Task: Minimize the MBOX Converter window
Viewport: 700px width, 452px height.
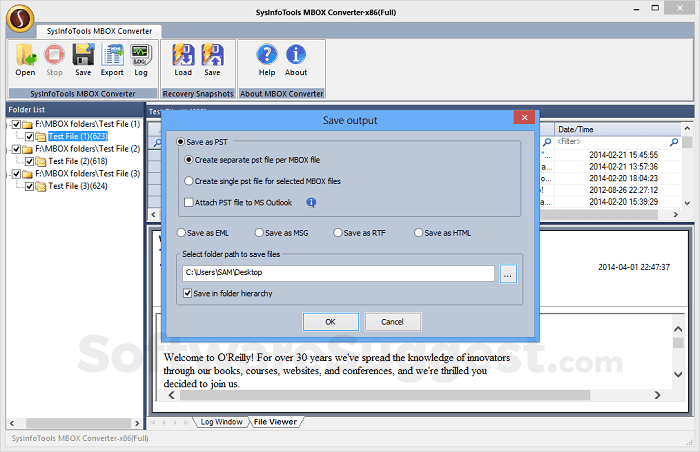Action: click(x=637, y=8)
